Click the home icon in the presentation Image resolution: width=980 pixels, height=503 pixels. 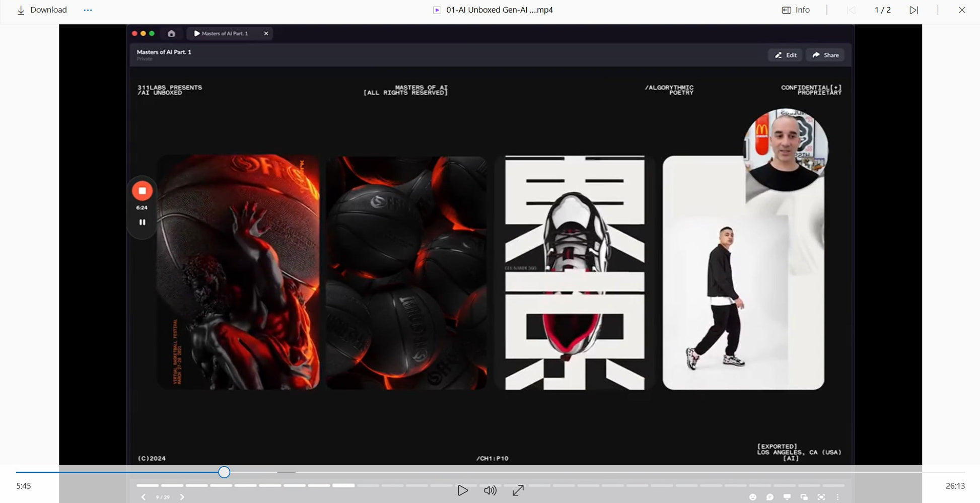171,34
